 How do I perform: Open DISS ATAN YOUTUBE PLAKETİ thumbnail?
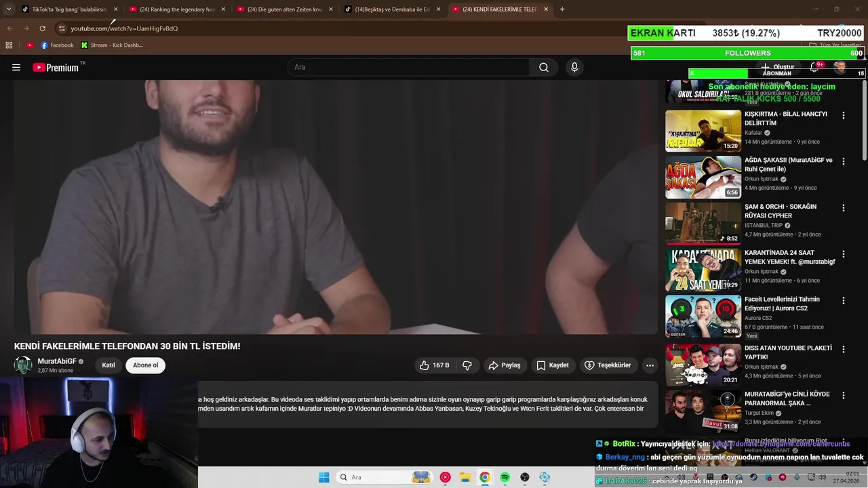pyautogui.click(x=703, y=365)
